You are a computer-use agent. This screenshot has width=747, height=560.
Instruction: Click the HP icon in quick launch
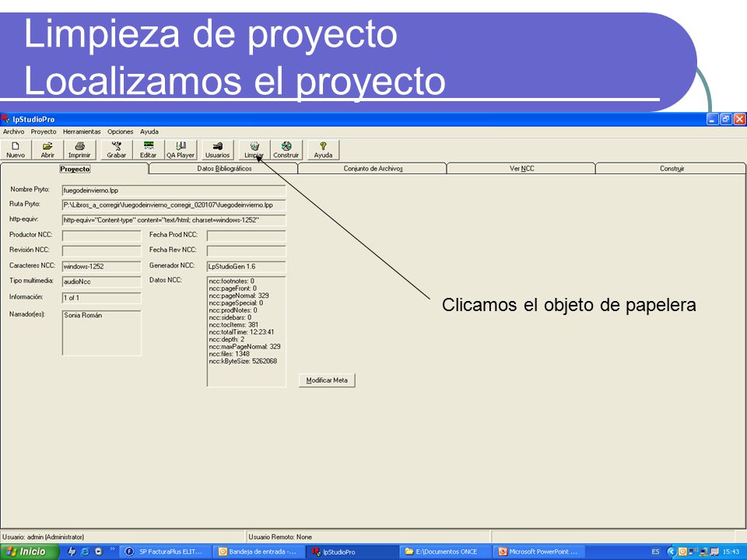pyautogui.click(x=72, y=551)
